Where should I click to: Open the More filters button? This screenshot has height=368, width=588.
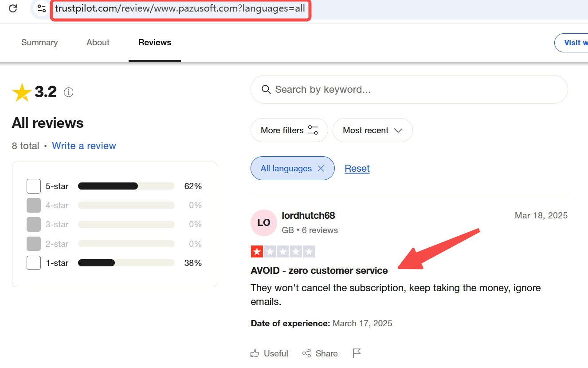click(x=289, y=130)
